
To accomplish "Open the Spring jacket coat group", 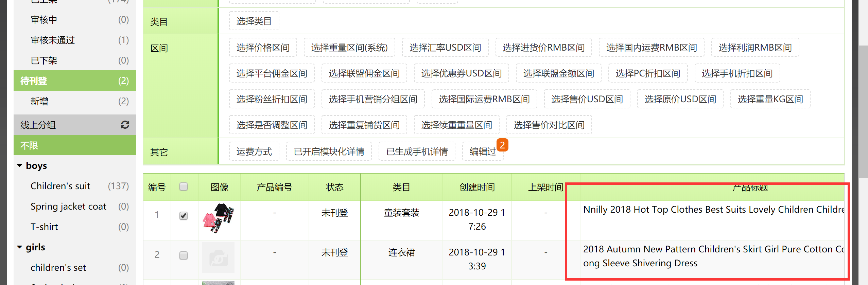I will pos(75,206).
